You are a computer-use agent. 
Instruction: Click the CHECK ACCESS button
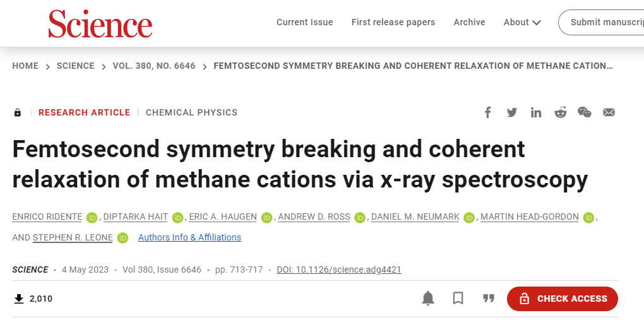click(563, 299)
